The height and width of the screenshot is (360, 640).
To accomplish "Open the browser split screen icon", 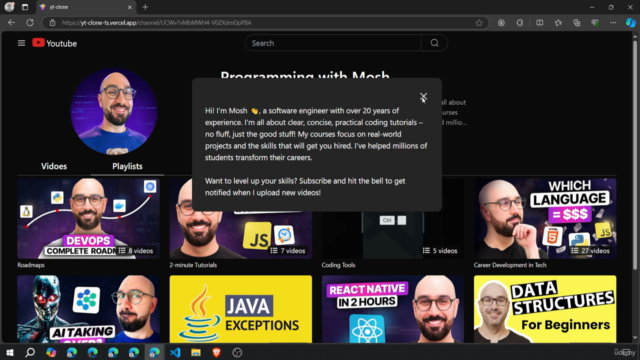I will 540,23.
